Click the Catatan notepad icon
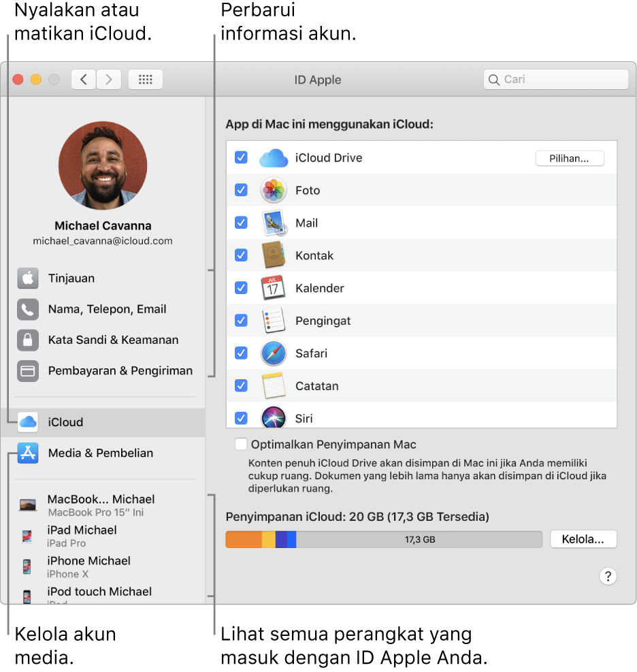 [x=274, y=386]
